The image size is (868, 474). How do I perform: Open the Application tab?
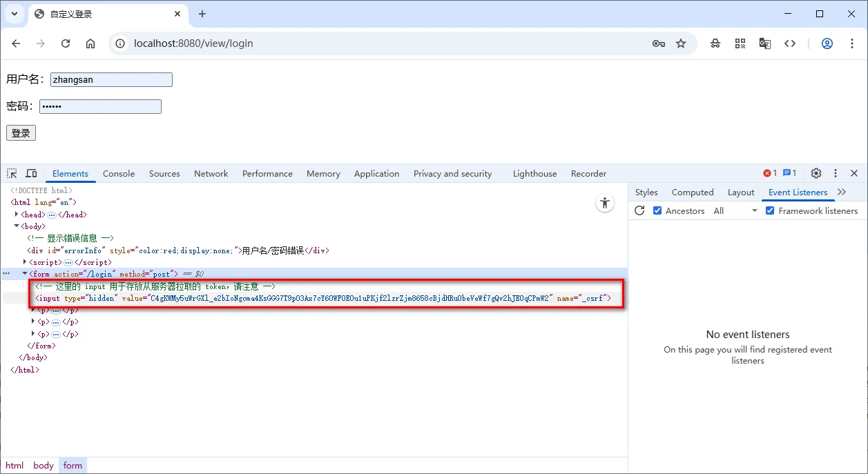click(x=376, y=173)
